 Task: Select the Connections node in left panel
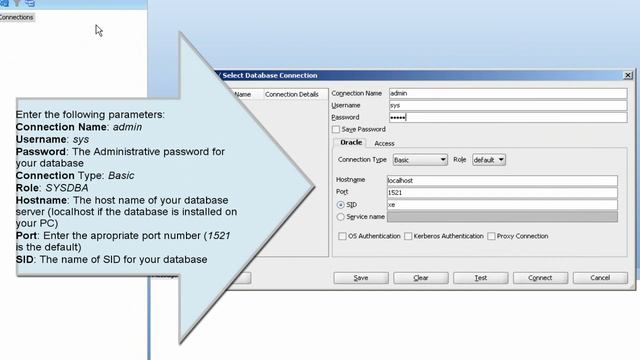click(x=16, y=17)
